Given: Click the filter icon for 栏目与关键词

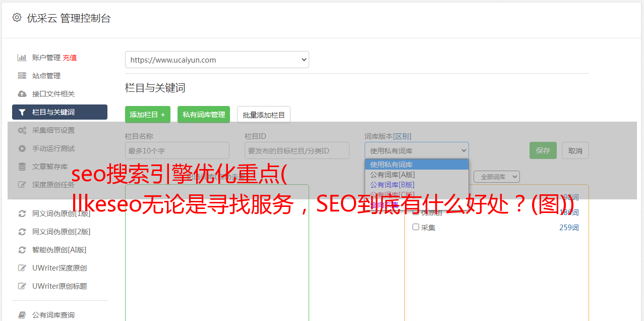Looking at the screenshot, I should click(x=22, y=112).
